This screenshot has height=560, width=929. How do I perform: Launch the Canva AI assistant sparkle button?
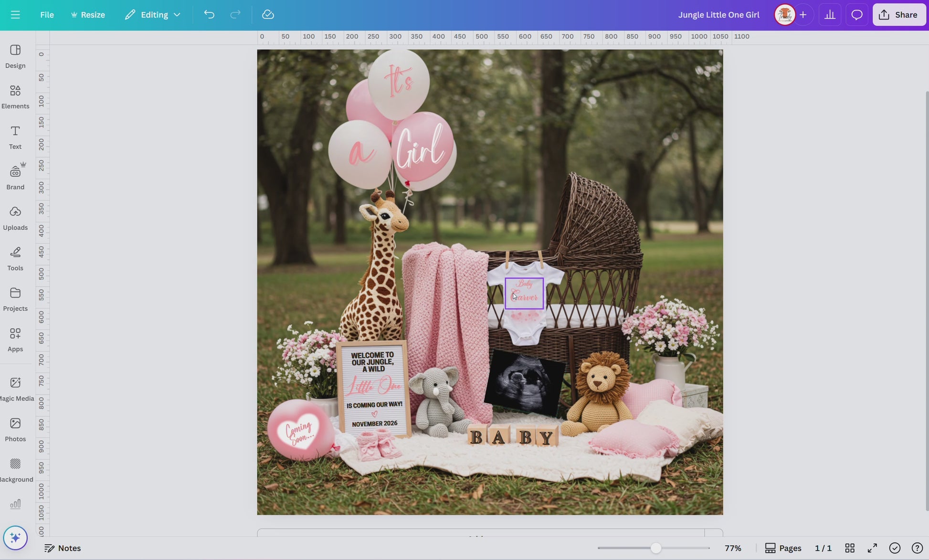(x=15, y=538)
